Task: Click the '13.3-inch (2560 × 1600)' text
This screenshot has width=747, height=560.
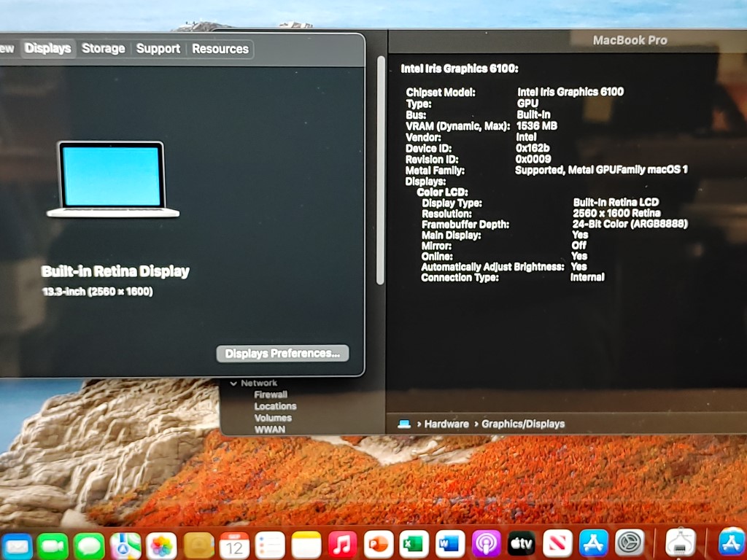Action: click(98, 292)
